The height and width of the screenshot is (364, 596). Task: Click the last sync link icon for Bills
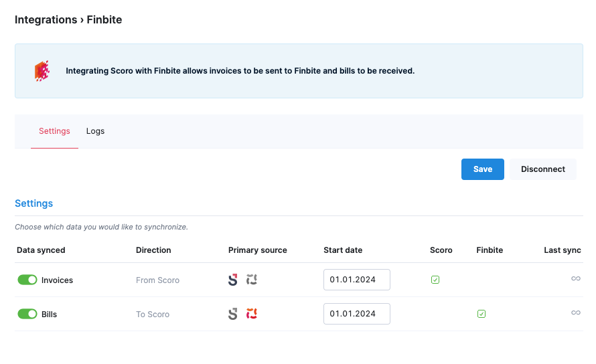pyautogui.click(x=576, y=312)
